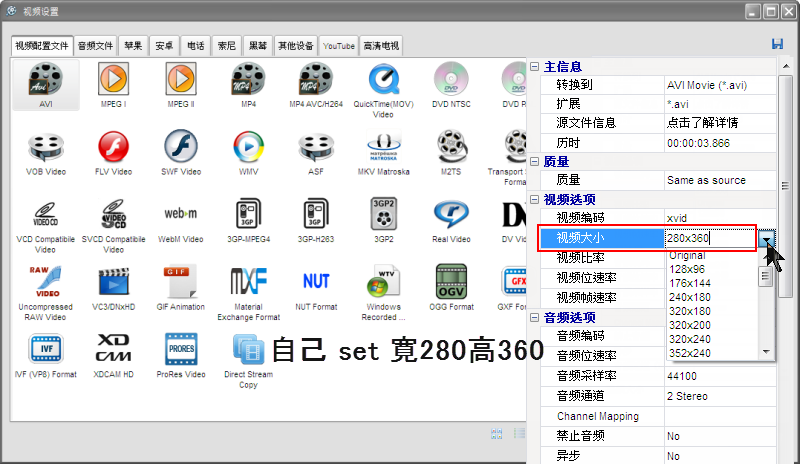800x464 pixels.
Task: Select SVCD Compatible Video format
Action: point(113,214)
